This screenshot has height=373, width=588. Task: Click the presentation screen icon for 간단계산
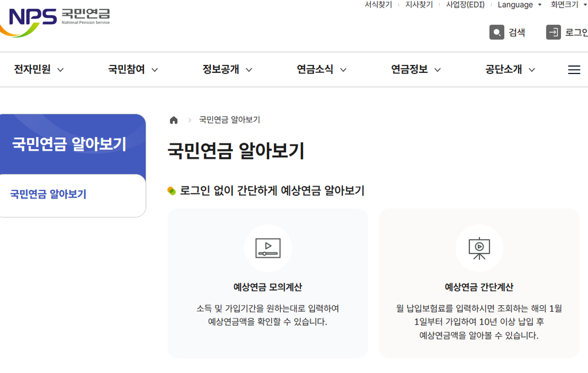coord(479,248)
